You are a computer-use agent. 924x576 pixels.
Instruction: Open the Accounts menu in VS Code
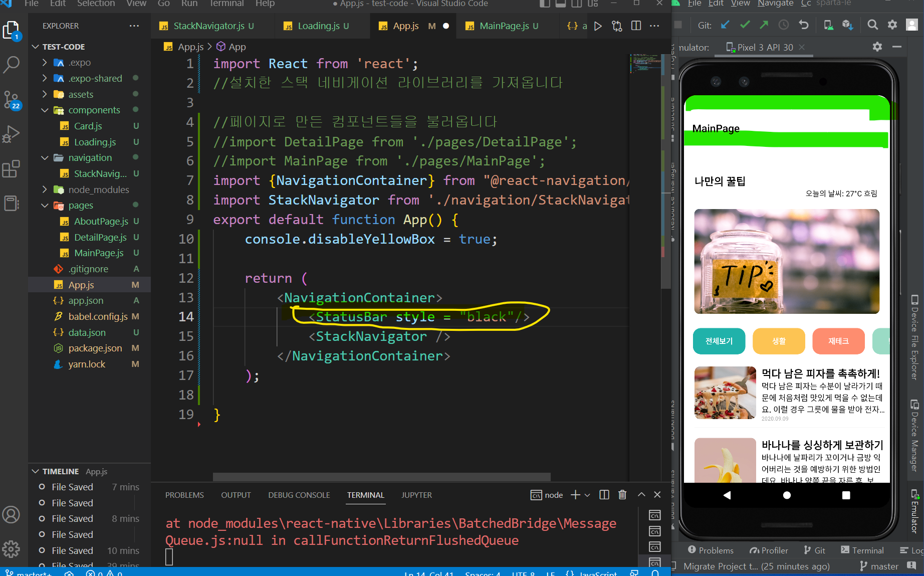click(x=11, y=515)
